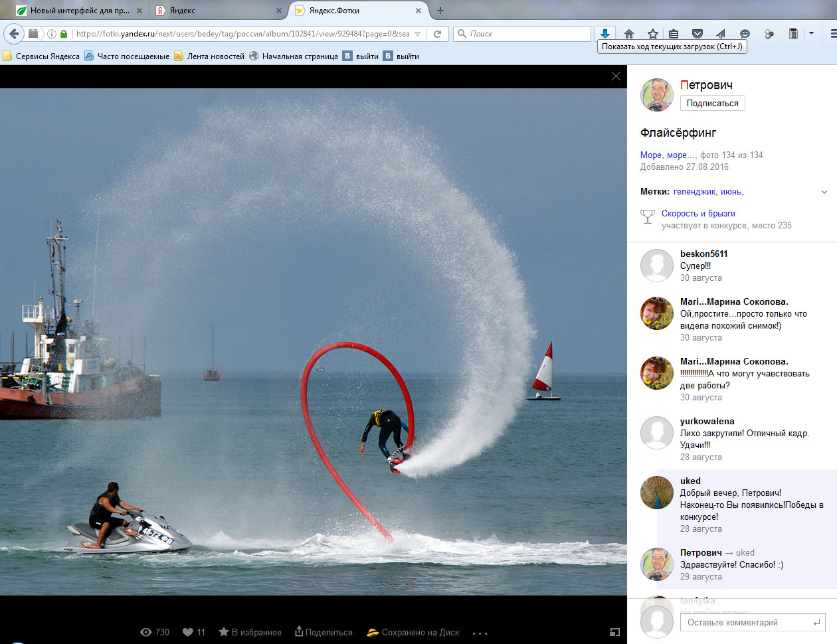Click the 'Подписаться' button
The width and height of the screenshot is (837, 644).
click(x=712, y=103)
